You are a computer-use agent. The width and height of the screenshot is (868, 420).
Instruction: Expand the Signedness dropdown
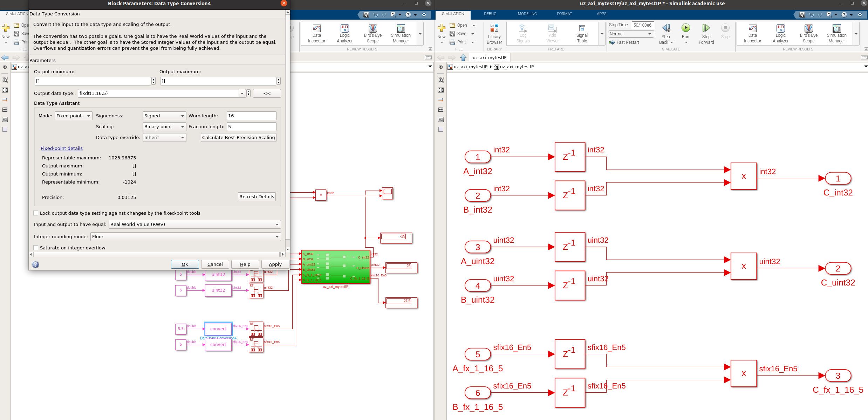[164, 116]
